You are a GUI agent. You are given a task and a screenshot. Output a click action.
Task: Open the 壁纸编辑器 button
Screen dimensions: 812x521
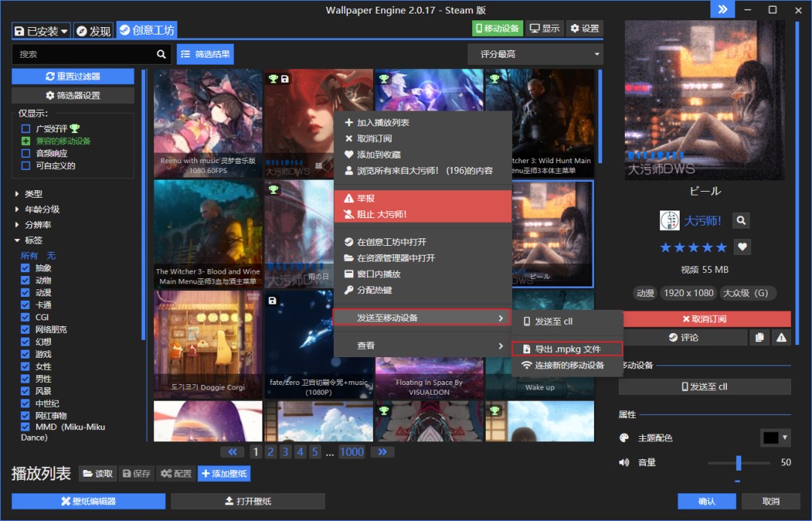click(x=88, y=501)
